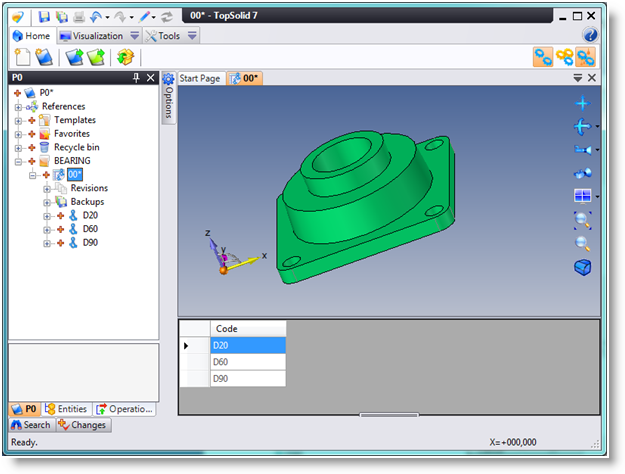Open the Changes panel tab
The image size is (625, 474).
[x=83, y=425]
